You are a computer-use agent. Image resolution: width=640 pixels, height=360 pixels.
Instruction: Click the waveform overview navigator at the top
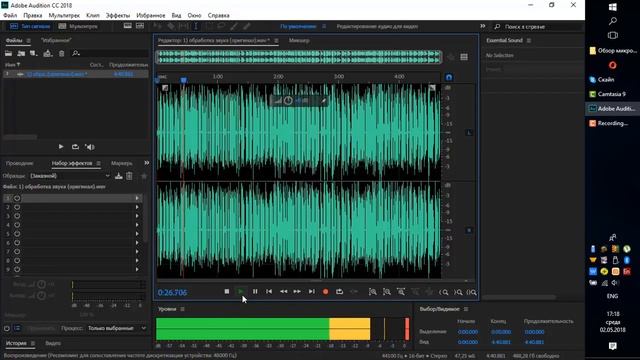point(299,57)
